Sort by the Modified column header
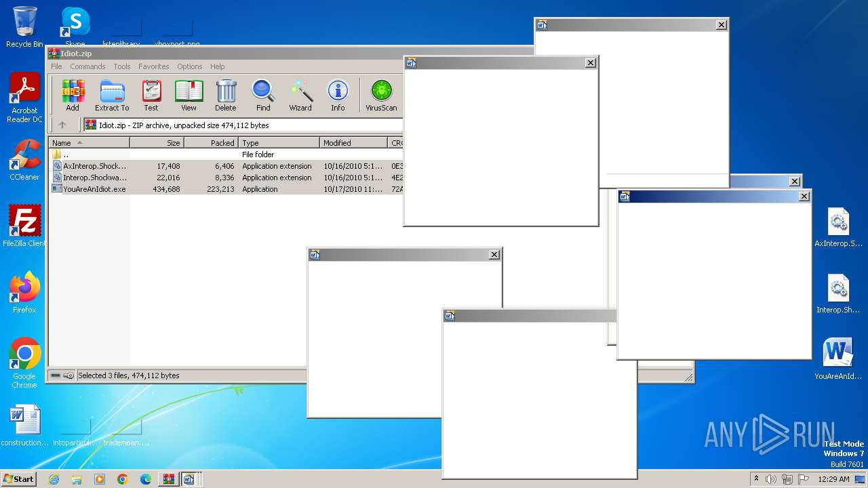Screen dimensions: 868x488 353,143
